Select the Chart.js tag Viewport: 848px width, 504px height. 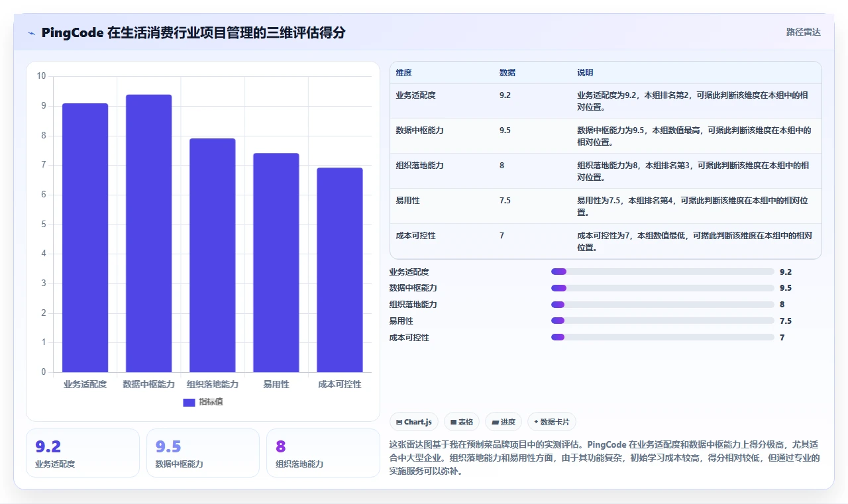coord(414,422)
